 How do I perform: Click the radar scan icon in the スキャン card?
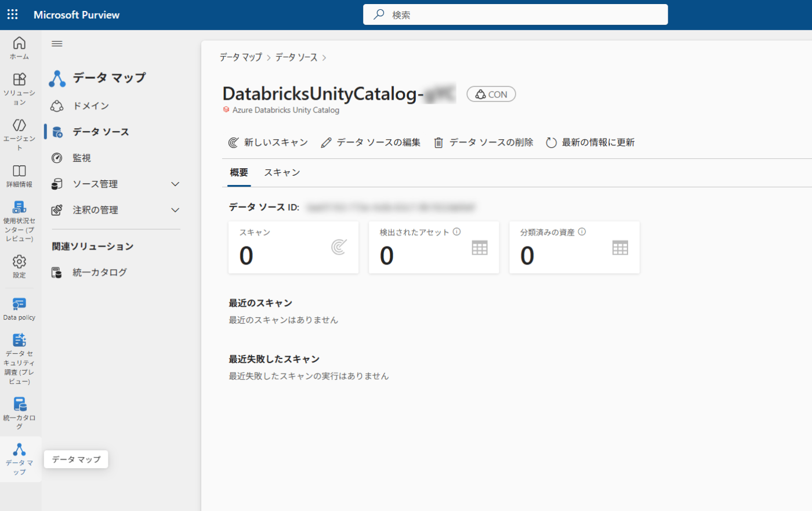(339, 247)
